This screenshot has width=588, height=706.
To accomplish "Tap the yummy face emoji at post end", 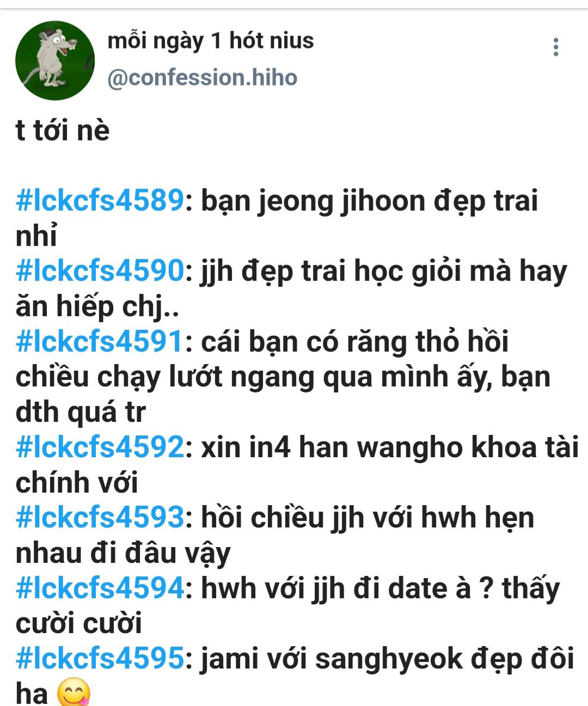I will 73,693.
